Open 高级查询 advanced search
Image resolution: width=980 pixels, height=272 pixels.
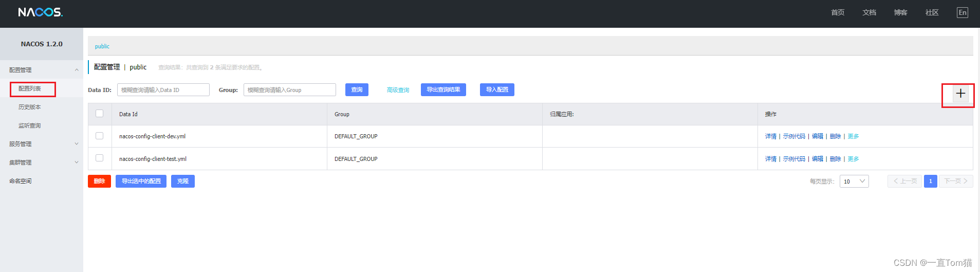(398, 90)
